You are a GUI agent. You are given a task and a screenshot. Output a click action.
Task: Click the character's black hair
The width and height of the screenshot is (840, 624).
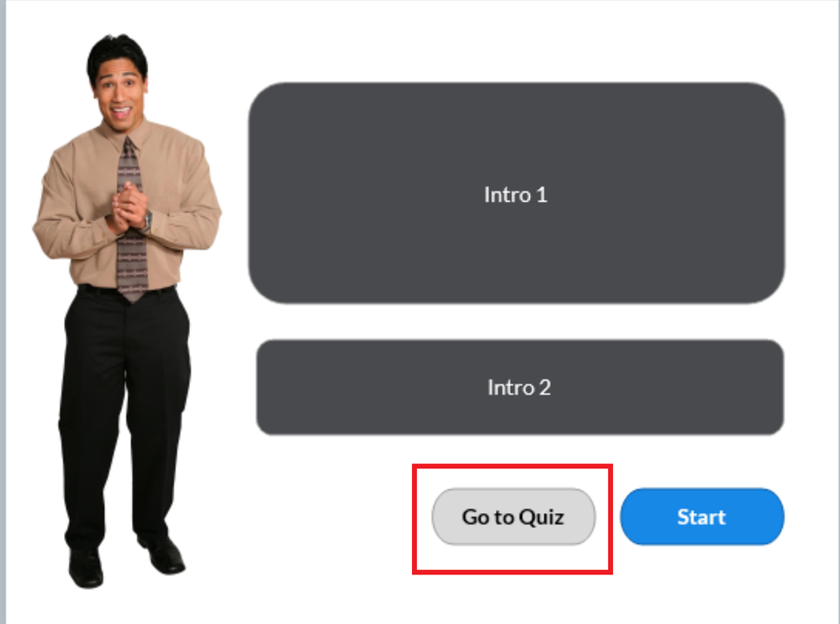point(117,54)
